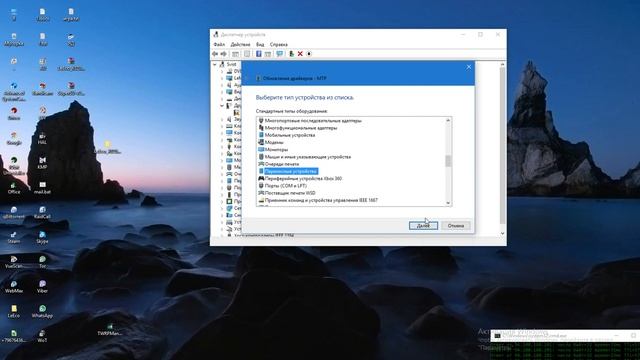
Task: Select Модемы in the list
Action: pos(274,142)
